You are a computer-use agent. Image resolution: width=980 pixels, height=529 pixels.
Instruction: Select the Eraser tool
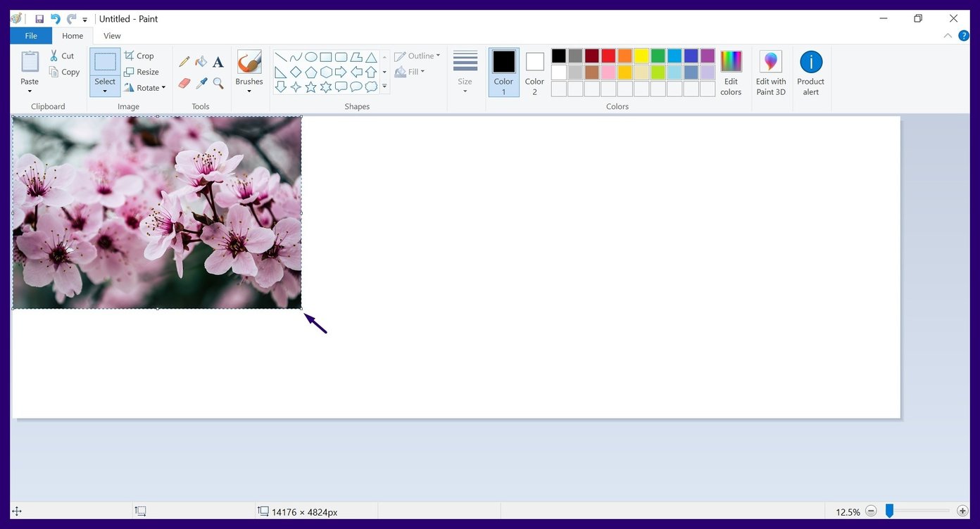click(x=184, y=83)
